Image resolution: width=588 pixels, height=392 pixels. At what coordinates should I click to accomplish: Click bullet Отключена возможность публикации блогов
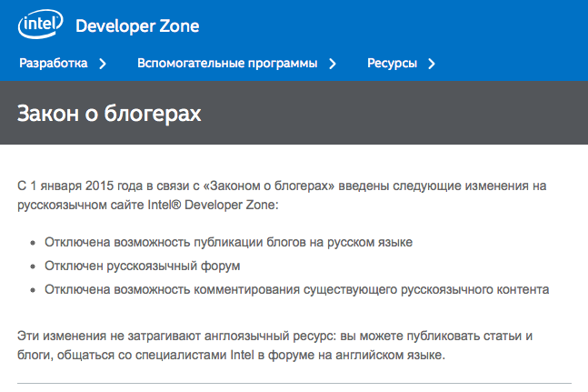pos(228,242)
